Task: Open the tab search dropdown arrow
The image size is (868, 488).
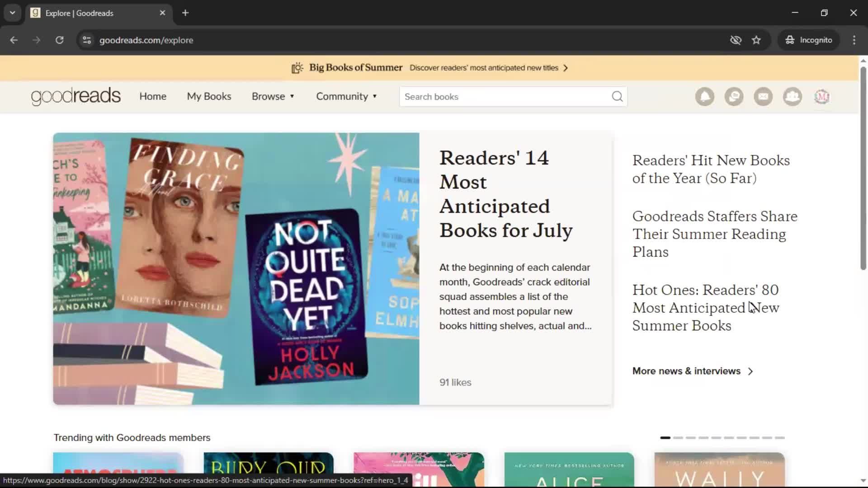Action: tap(13, 13)
